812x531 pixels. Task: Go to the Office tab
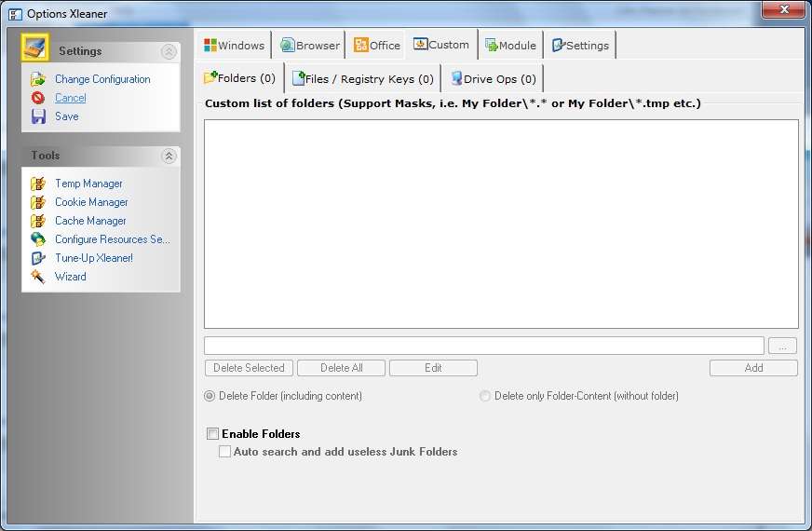(x=376, y=45)
